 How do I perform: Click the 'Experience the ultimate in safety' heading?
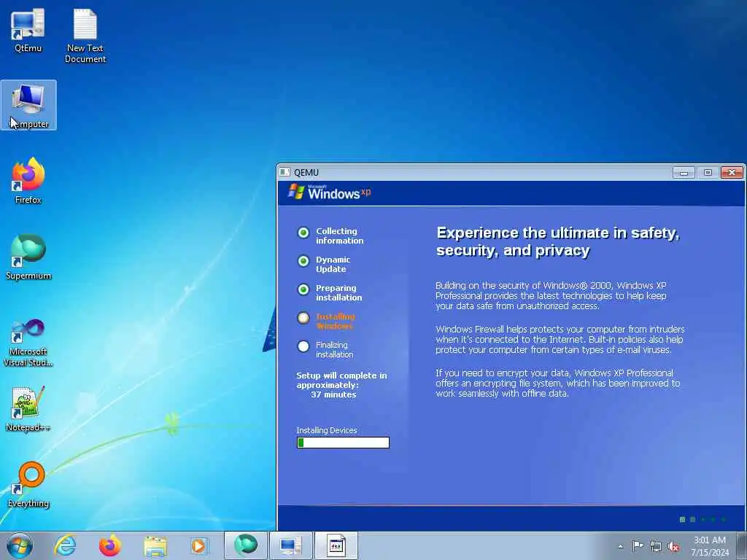click(x=558, y=241)
